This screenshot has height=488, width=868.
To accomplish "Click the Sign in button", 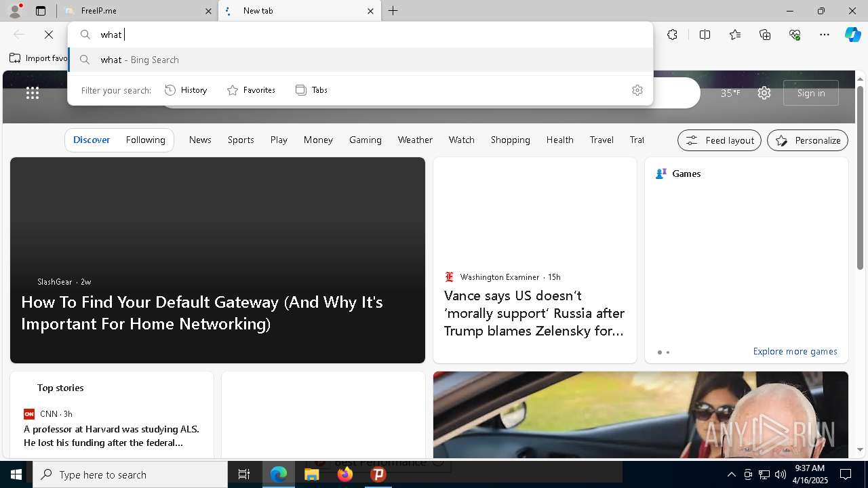I will pos(811,94).
